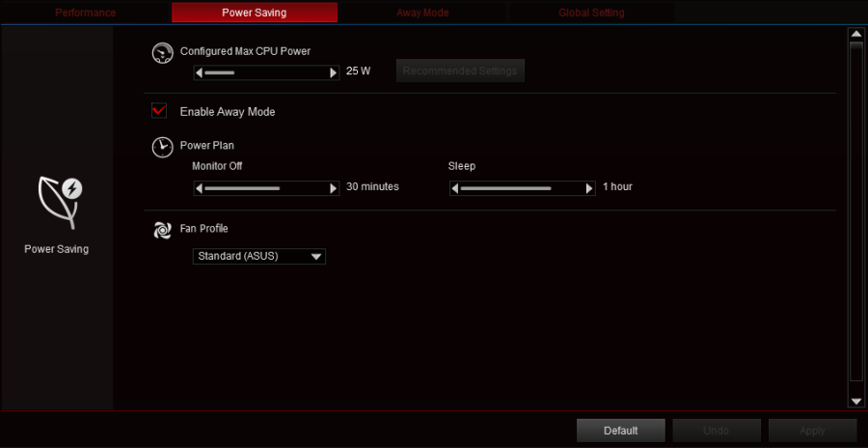The image size is (868, 448).
Task: Click the Power Plan clock icon
Action: (162, 147)
